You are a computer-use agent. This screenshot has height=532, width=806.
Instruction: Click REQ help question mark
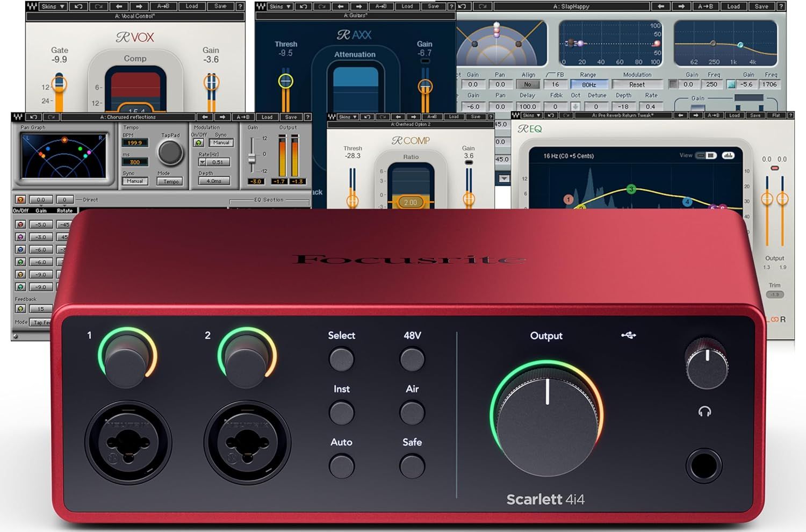[790, 115]
